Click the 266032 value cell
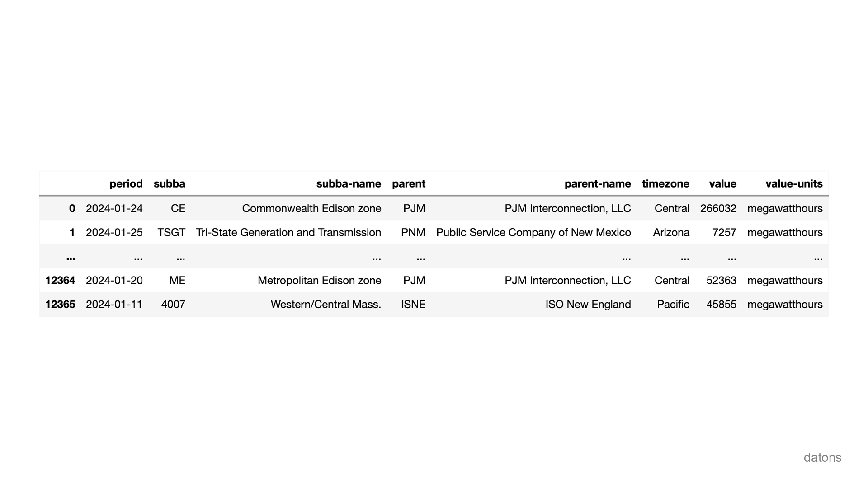 coord(718,208)
